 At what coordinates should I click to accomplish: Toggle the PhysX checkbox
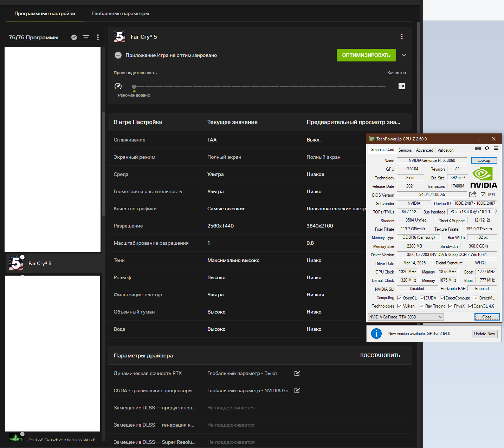[x=451, y=306]
